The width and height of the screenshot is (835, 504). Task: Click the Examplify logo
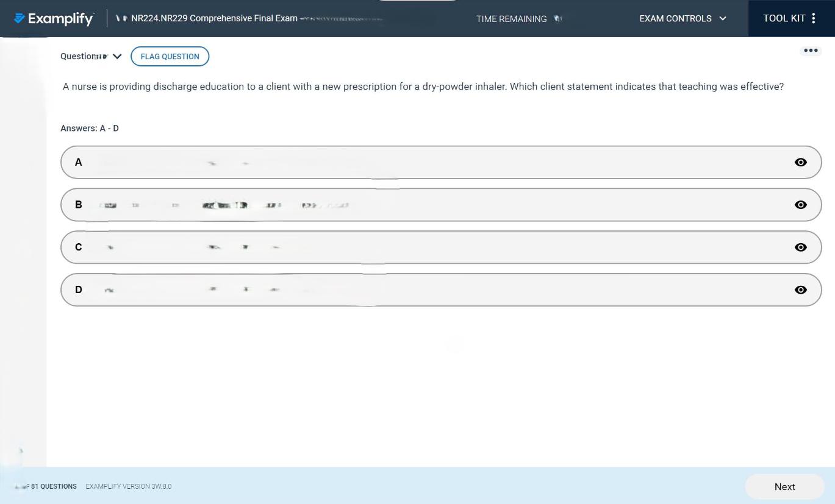pyautogui.click(x=54, y=18)
